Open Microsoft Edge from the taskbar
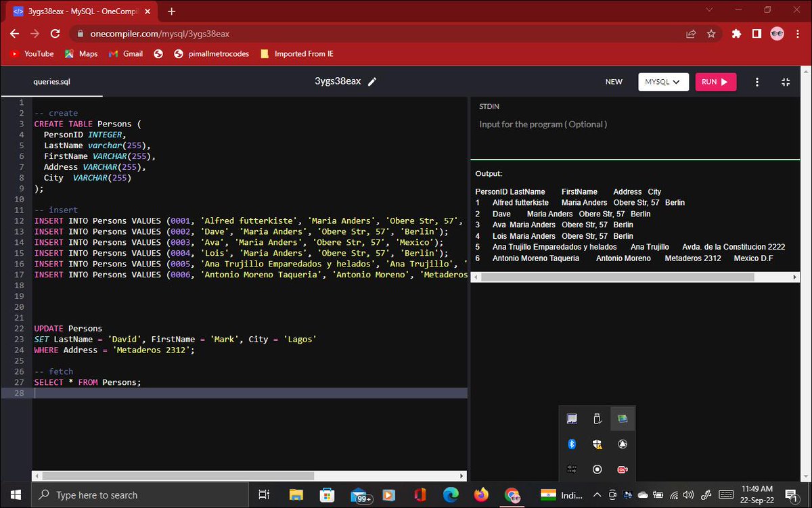Viewport: 812px width, 508px height. (451, 495)
